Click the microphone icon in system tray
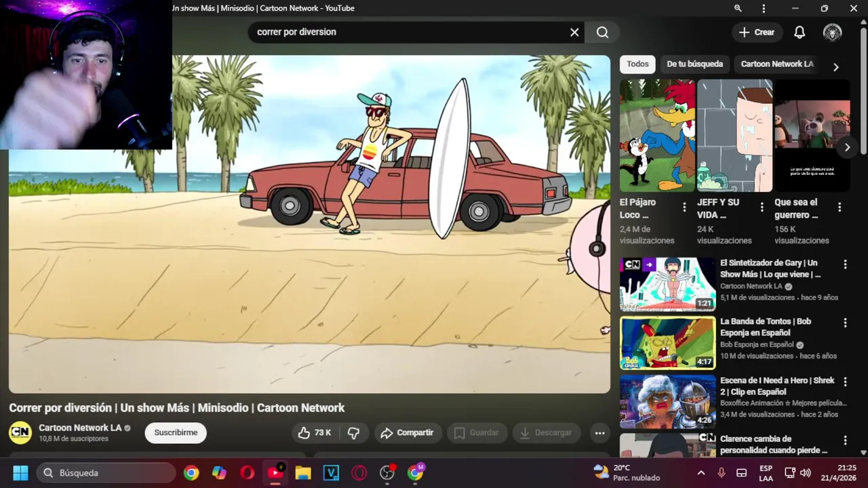Image resolution: width=868 pixels, height=488 pixels. pyautogui.click(x=722, y=472)
